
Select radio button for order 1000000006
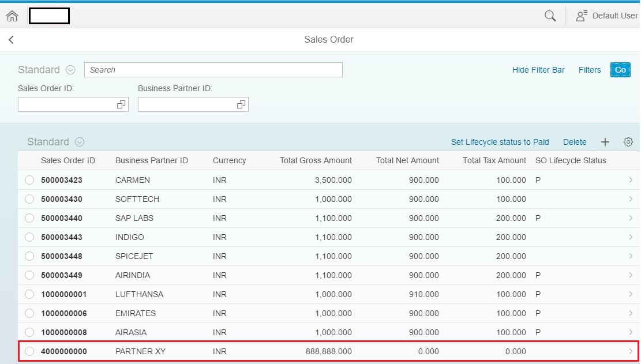[x=29, y=313]
